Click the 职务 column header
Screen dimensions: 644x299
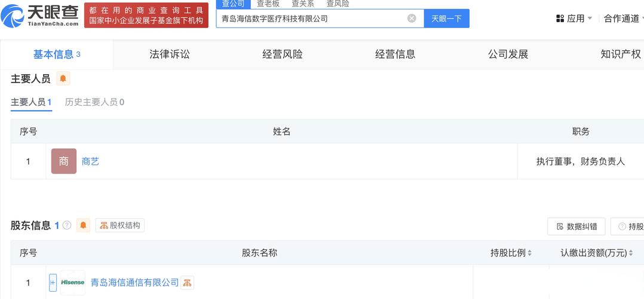coord(581,132)
